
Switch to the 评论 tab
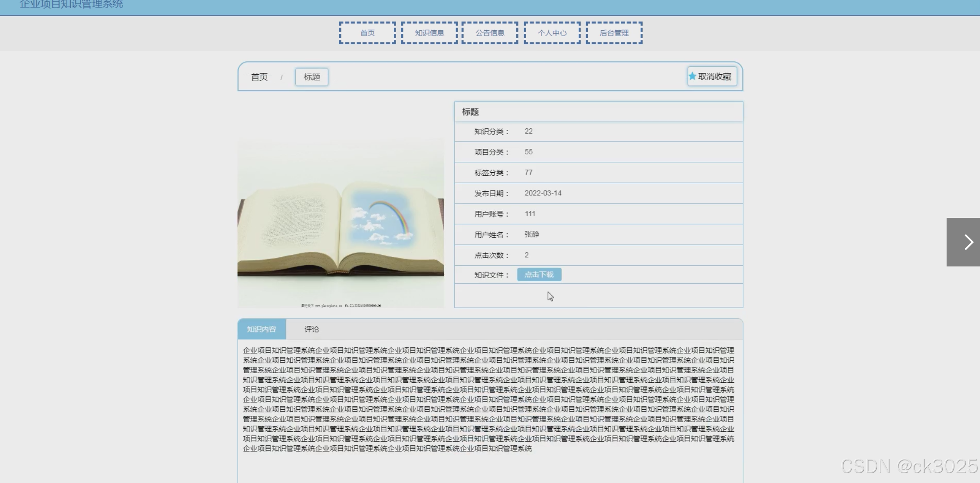point(311,329)
